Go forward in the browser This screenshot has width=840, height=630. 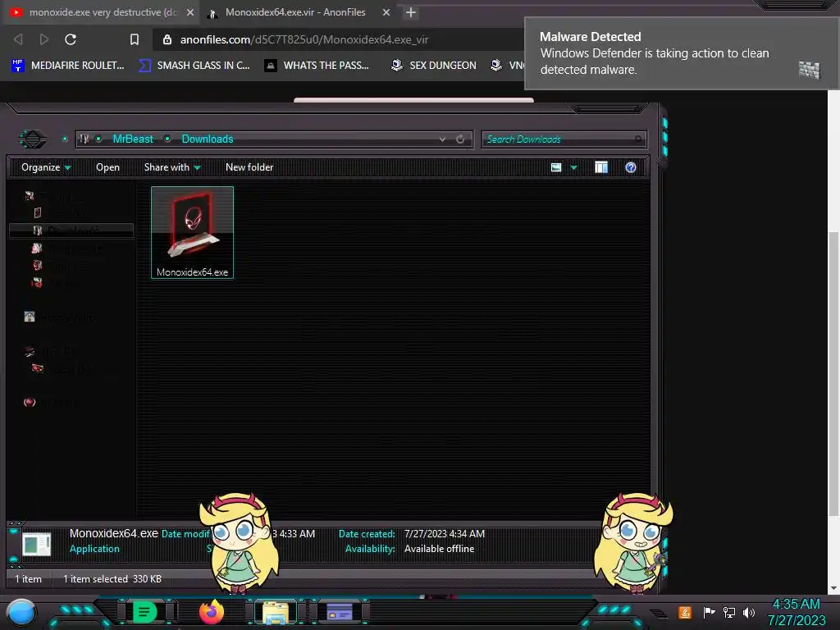[44, 39]
